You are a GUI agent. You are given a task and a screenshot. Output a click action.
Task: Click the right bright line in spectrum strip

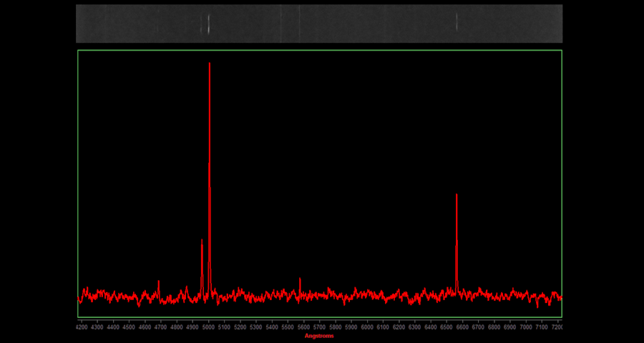click(457, 23)
